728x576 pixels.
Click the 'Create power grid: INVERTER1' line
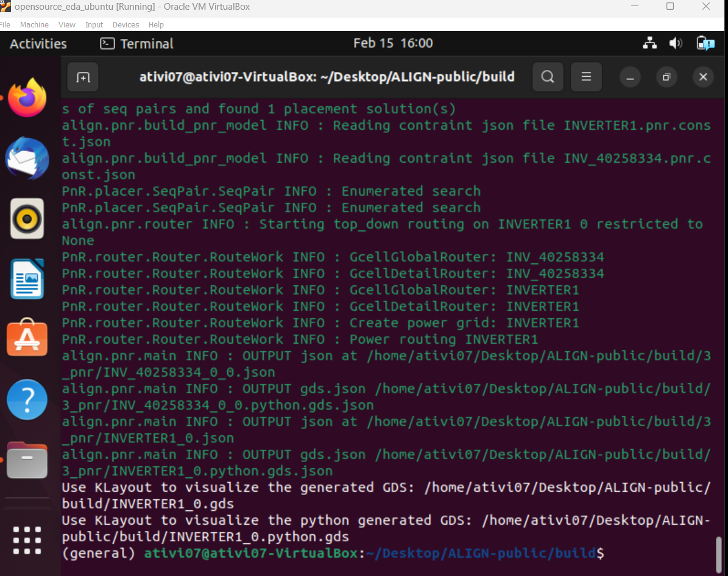[320, 323]
